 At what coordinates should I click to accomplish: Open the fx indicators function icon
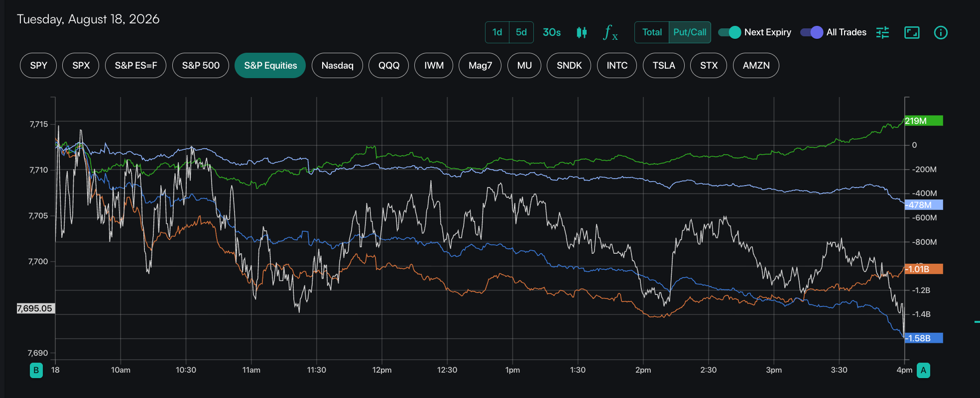coord(611,32)
